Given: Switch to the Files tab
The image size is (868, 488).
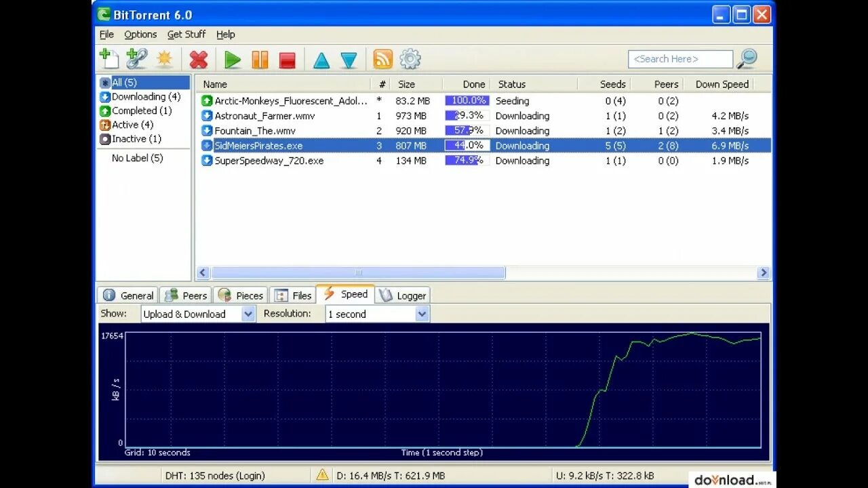Looking at the screenshot, I should tap(293, 296).
